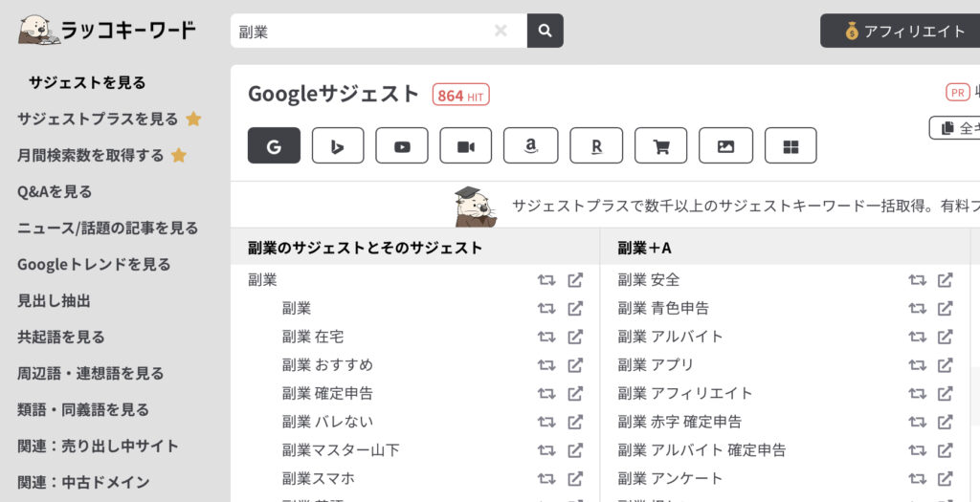Click the 864 HIT badge
Viewport: 980px width, 502px height.
pos(460,95)
